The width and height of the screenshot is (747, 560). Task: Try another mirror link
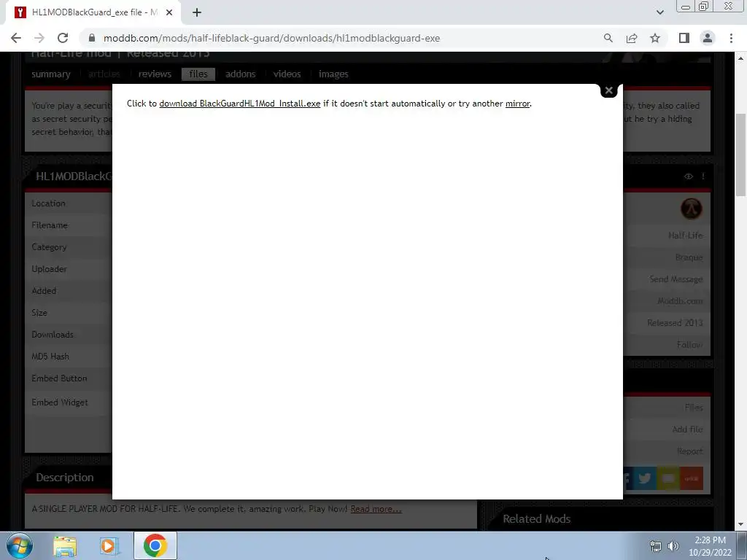517,104
